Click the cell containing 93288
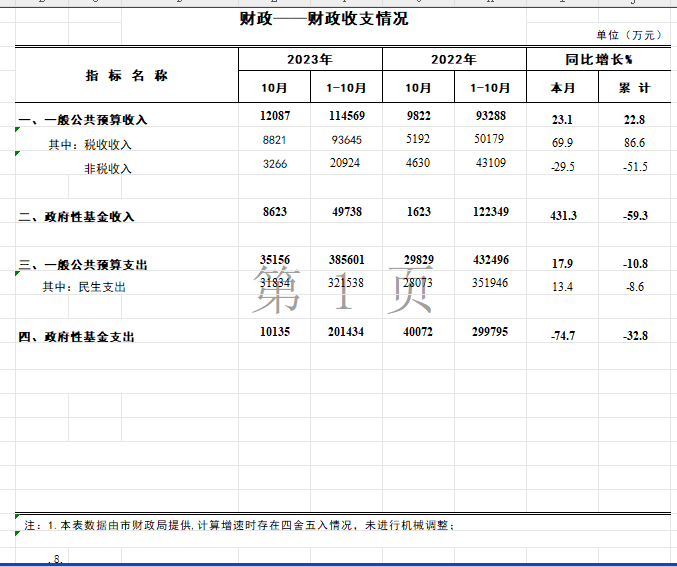Screen dimensions: 677x567 click(491, 116)
